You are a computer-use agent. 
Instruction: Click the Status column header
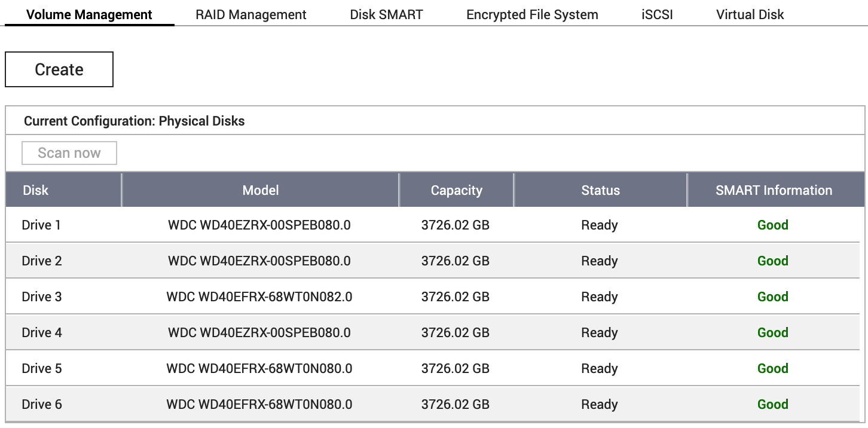tap(600, 191)
